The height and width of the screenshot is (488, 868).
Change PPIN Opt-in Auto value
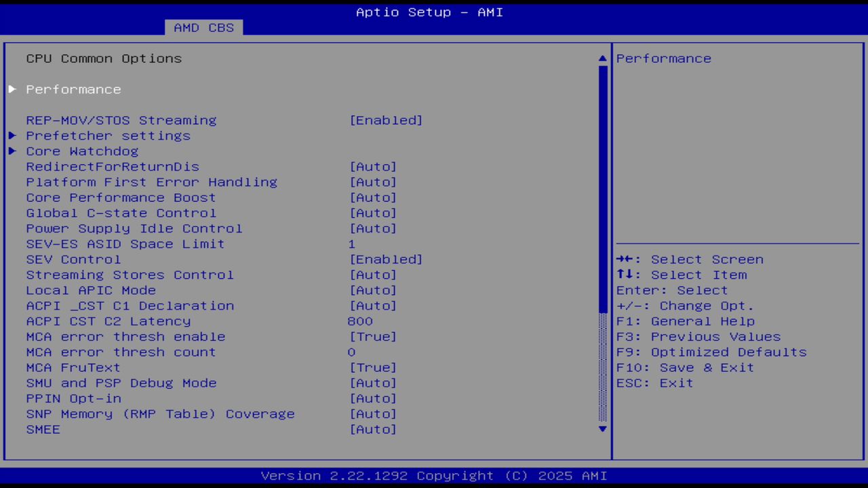(x=373, y=399)
